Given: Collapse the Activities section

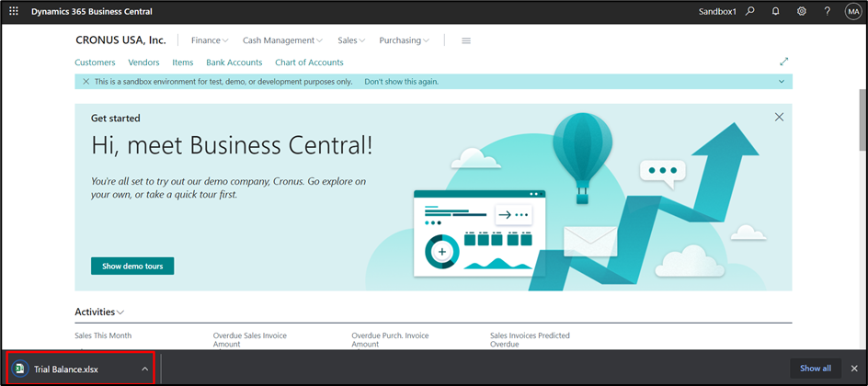Looking at the screenshot, I should [x=99, y=312].
